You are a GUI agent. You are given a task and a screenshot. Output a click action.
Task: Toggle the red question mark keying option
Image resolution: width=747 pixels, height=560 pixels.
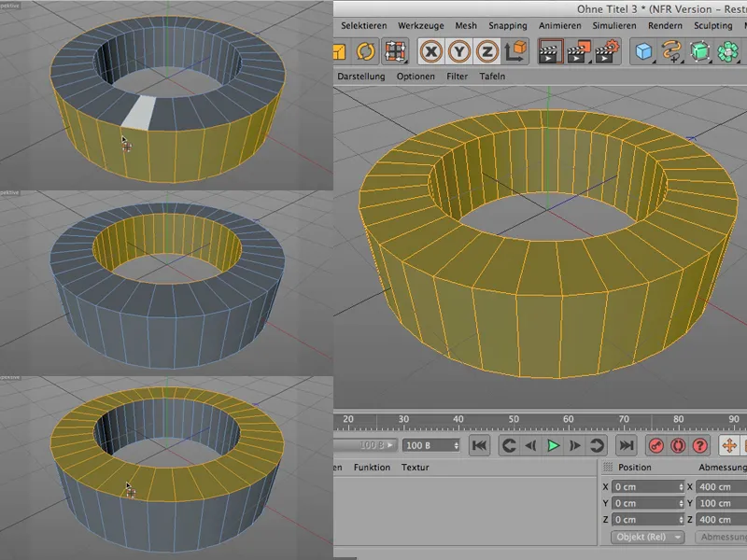700,445
